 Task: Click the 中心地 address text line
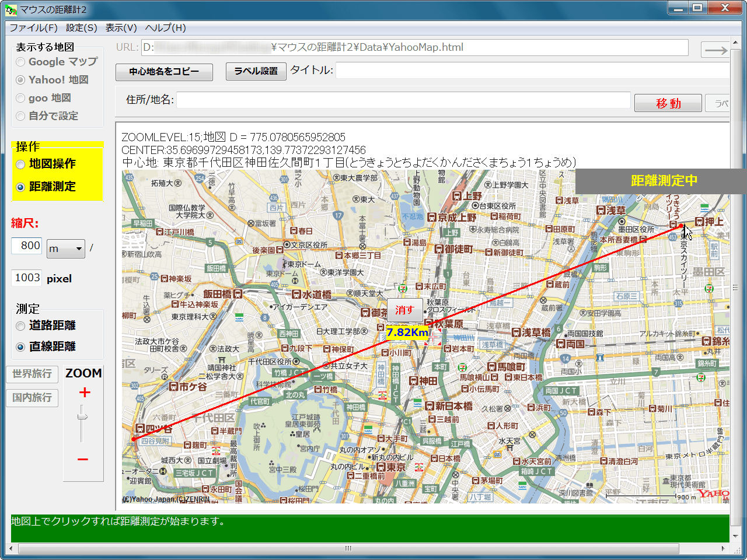pyautogui.click(x=349, y=162)
